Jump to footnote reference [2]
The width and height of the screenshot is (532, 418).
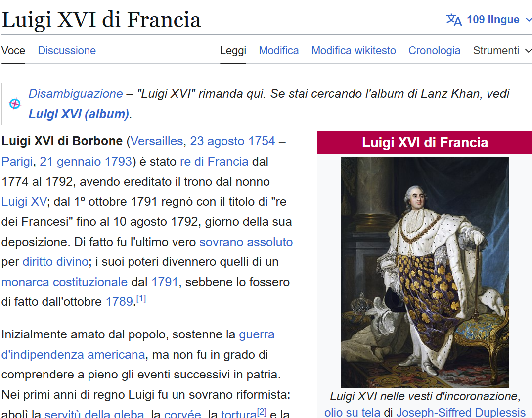coord(262,412)
